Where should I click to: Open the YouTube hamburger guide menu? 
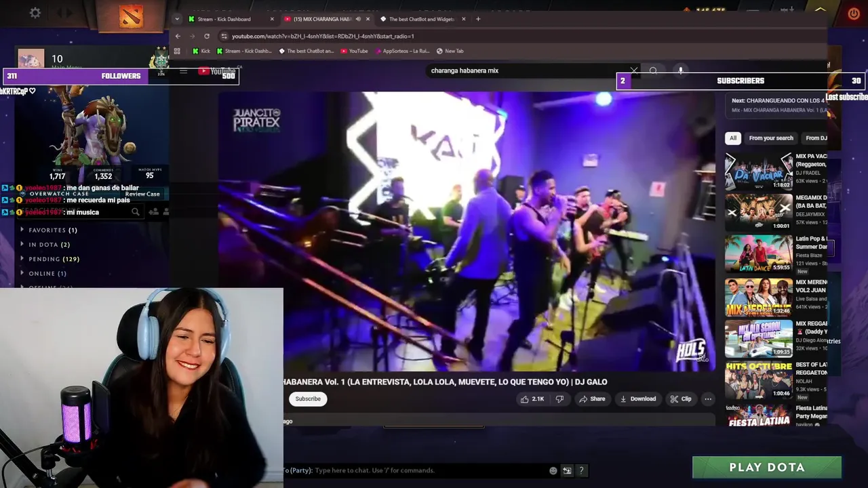(x=183, y=71)
